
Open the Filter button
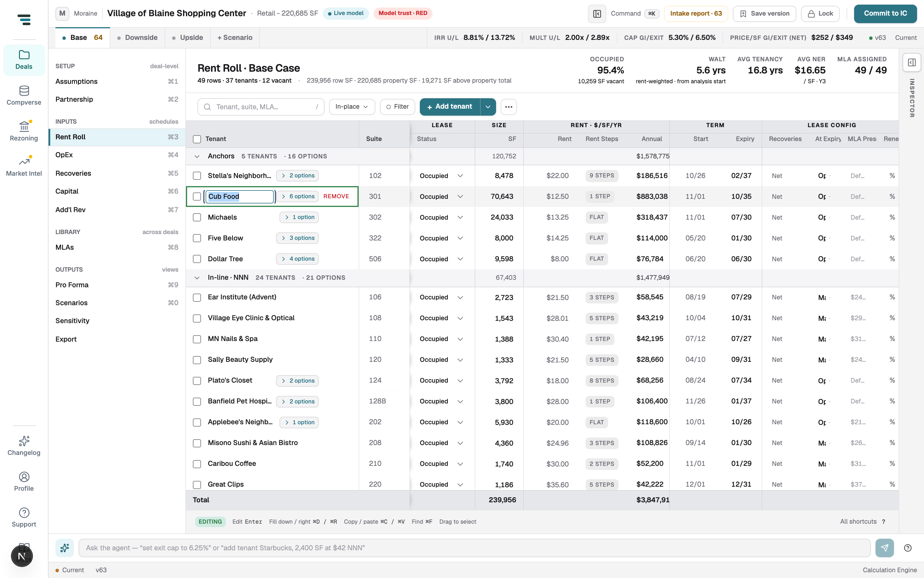(398, 107)
